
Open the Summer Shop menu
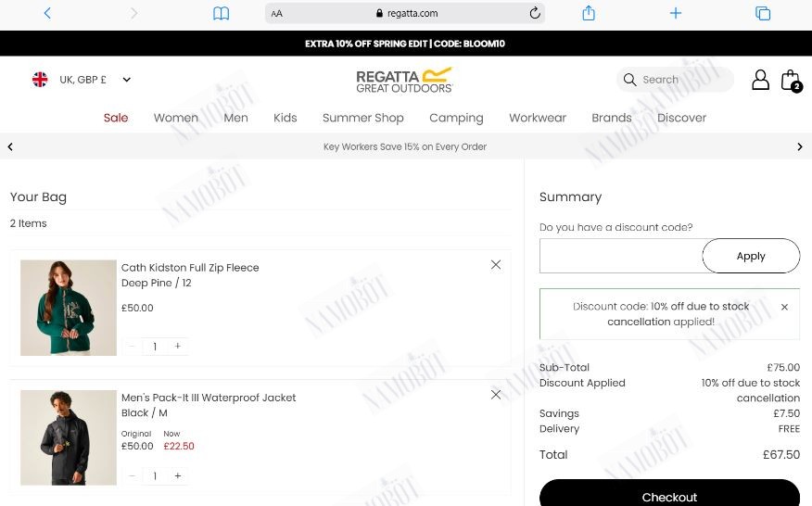tap(363, 118)
